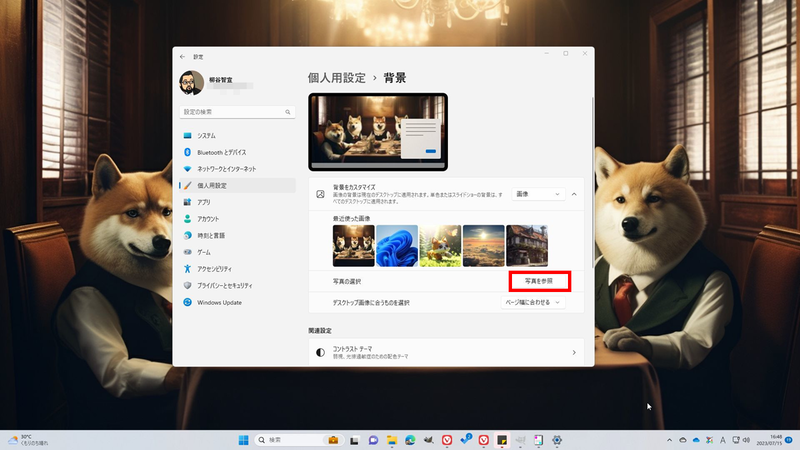The image size is (800, 450).
Task: Click the briefcase icon in taskbar search
Action: coord(333,440)
